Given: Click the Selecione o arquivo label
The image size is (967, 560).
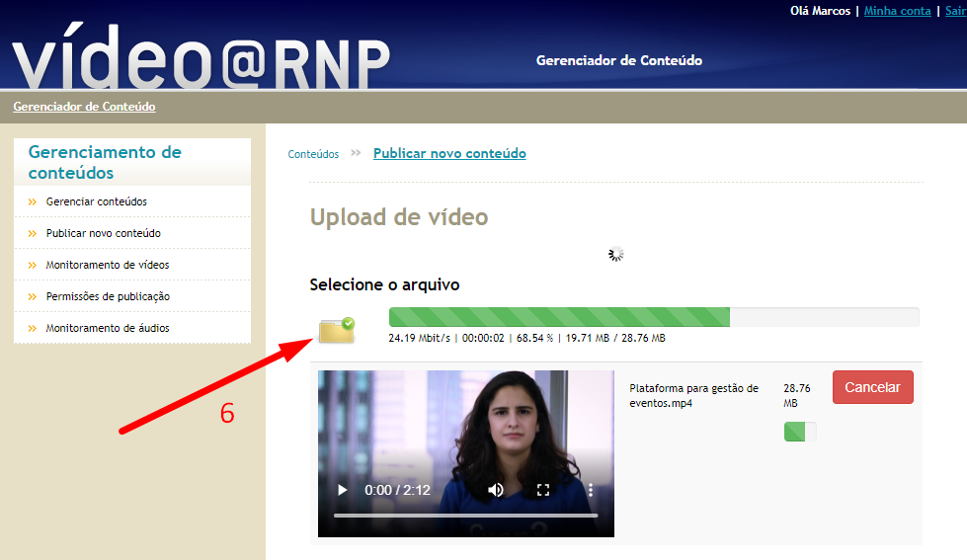Looking at the screenshot, I should 385,284.
